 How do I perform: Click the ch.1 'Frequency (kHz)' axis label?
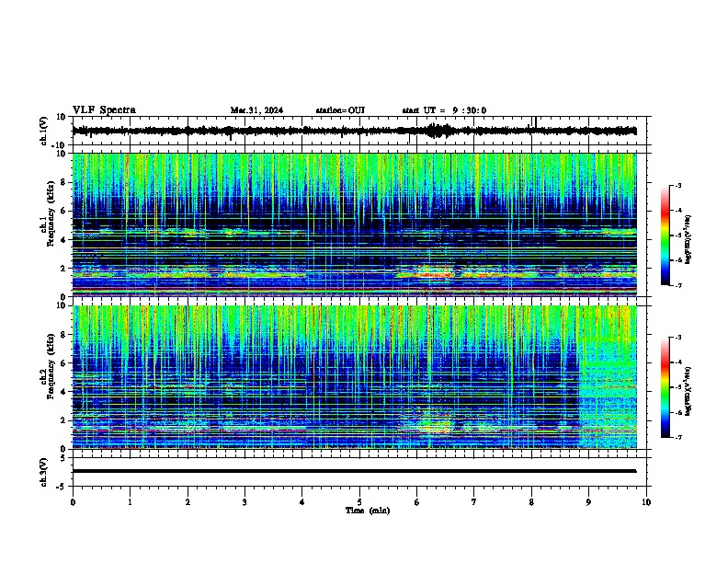click(51, 213)
